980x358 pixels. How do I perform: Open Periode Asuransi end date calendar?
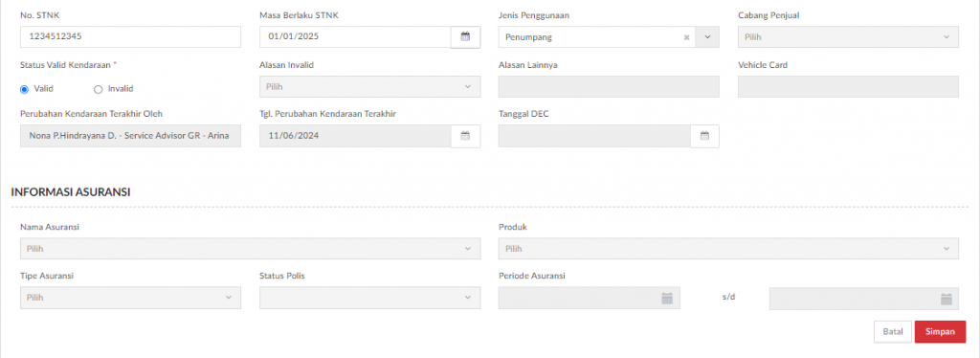(947, 298)
